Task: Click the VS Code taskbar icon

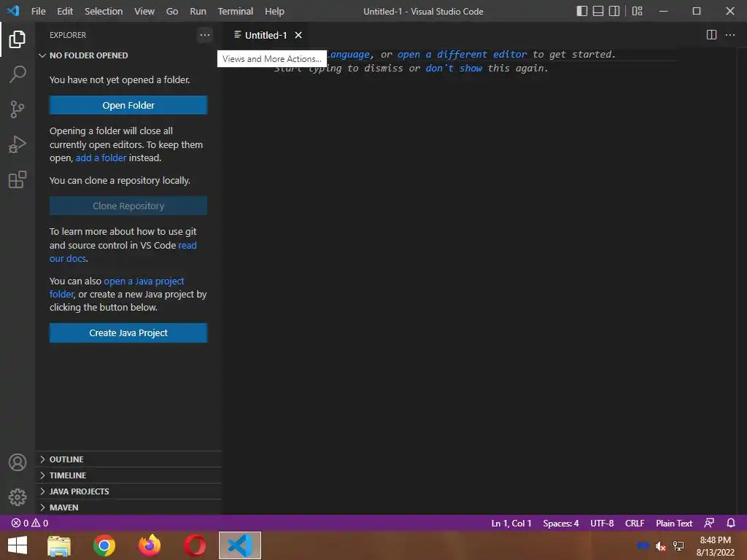Action: coord(239,545)
